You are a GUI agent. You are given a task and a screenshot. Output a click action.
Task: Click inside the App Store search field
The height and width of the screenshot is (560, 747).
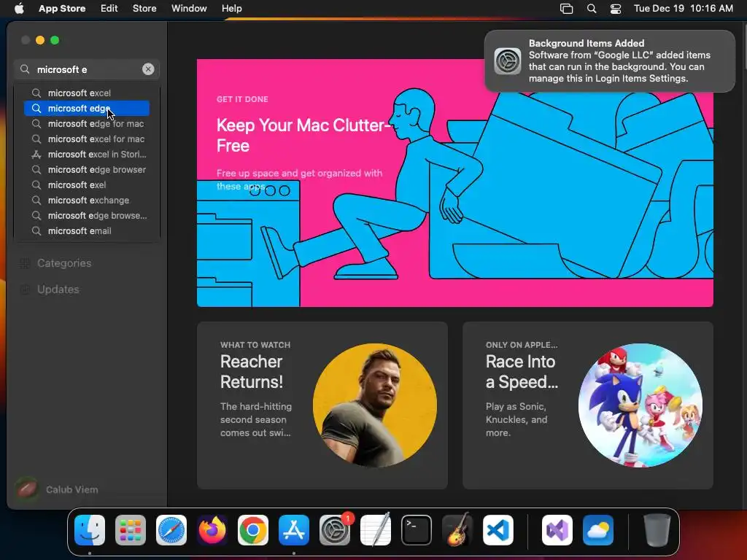click(x=87, y=69)
